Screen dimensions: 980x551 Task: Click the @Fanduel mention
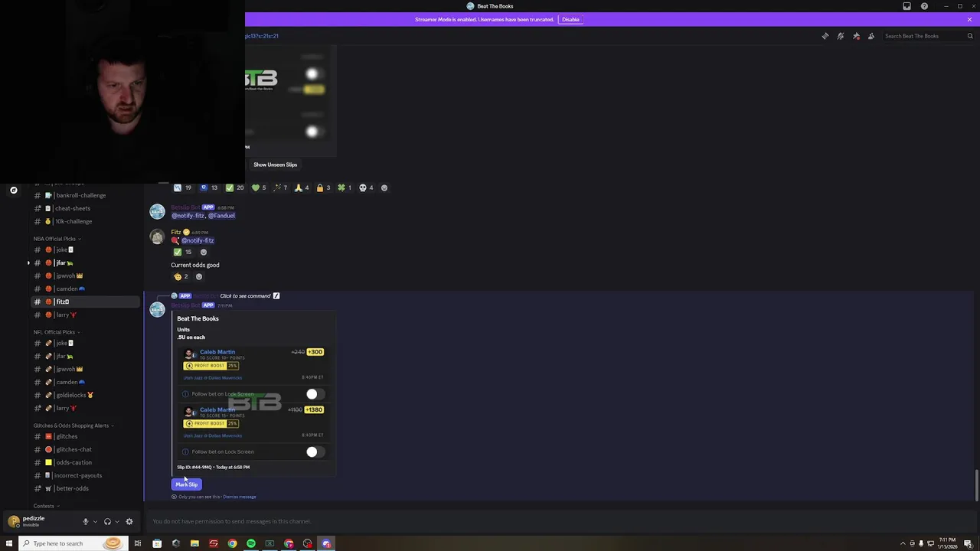pos(221,216)
